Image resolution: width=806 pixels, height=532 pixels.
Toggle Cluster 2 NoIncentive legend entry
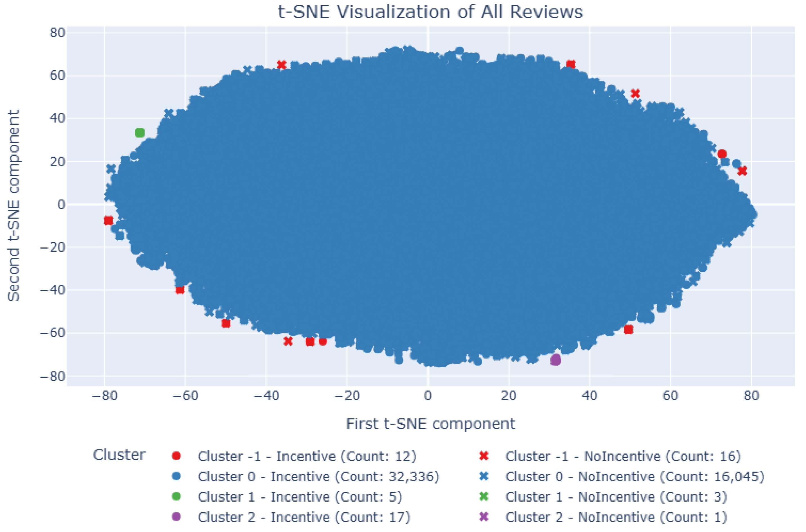tap(616, 517)
